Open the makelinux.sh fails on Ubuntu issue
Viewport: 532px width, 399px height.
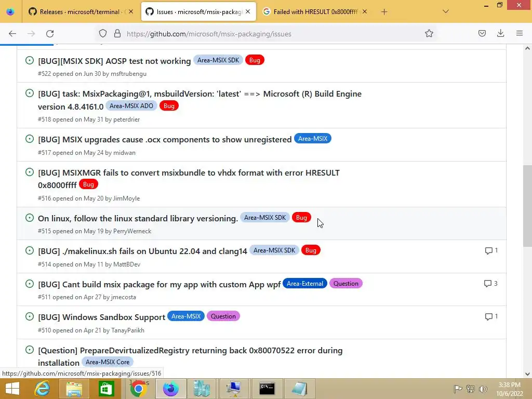coord(142,251)
